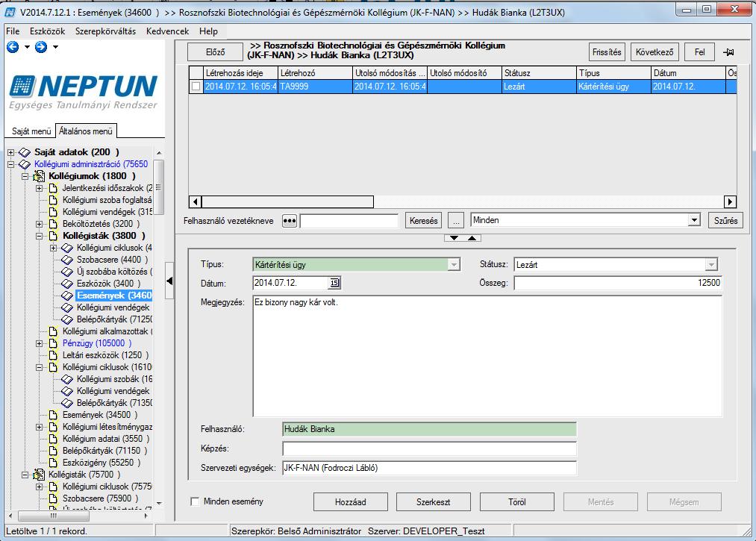Viewport: 756px width, 541px height.
Task: Click the Kollégium adatai page icon
Action: click(x=53, y=439)
